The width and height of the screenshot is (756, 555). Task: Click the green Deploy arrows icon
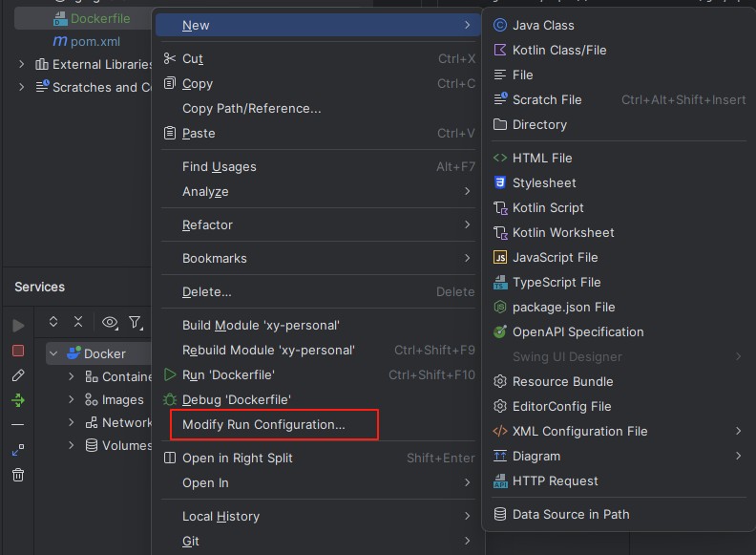click(x=18, y=400)
